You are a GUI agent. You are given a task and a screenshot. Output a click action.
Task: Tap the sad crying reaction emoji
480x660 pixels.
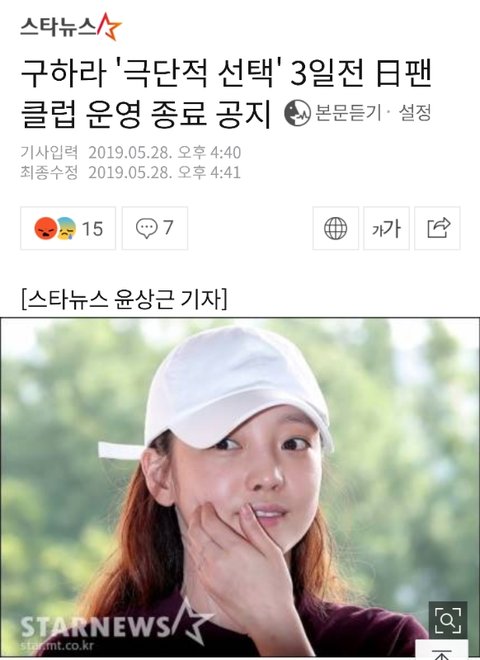click(66, 229)
